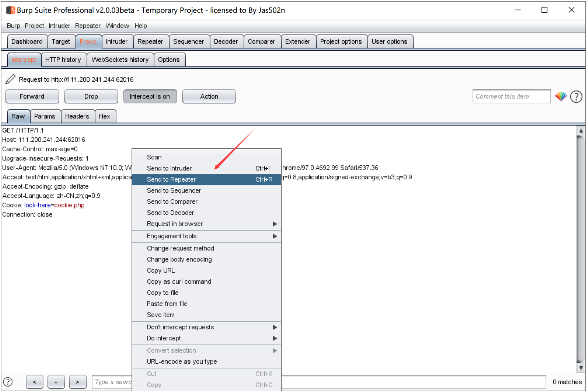Click the scrollbar down arrow
The image size is (587, 392).
(581, 368)
